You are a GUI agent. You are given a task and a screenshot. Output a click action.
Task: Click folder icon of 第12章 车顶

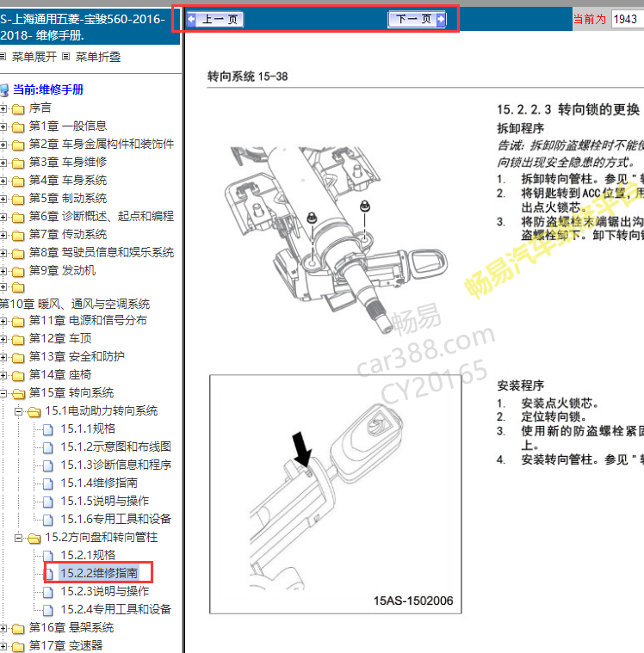[18, 340]
